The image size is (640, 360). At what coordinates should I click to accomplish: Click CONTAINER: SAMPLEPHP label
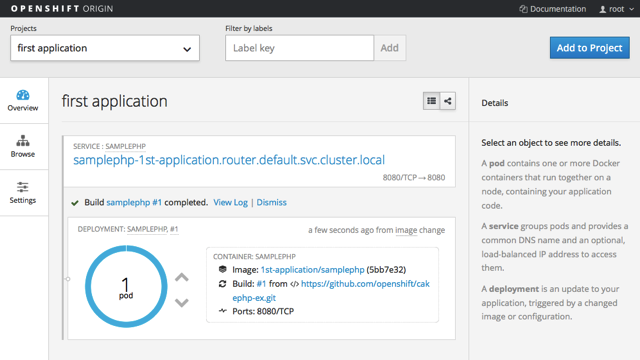pos(254,256)
